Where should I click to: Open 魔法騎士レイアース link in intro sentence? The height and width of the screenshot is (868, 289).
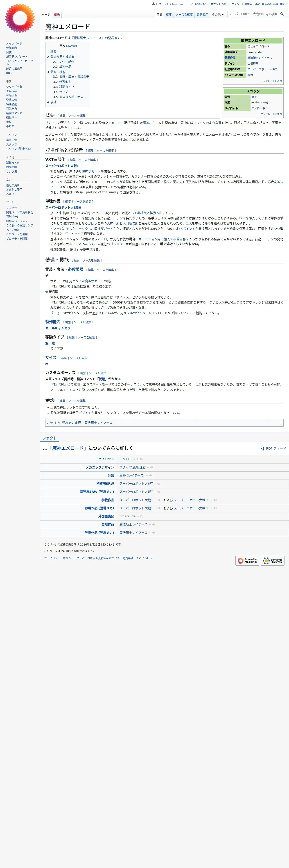[88, 38]
